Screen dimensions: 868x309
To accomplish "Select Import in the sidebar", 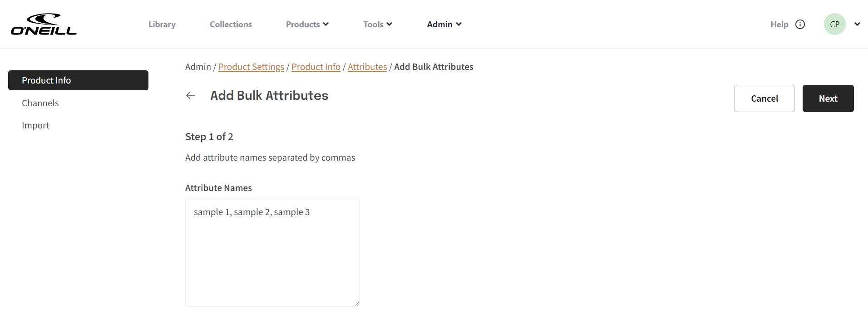I will coord(35,125).
